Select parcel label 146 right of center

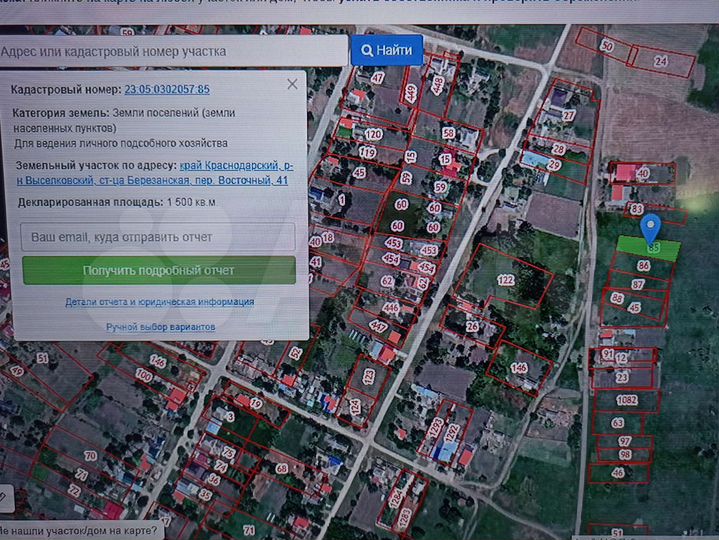tap(518, 368)
